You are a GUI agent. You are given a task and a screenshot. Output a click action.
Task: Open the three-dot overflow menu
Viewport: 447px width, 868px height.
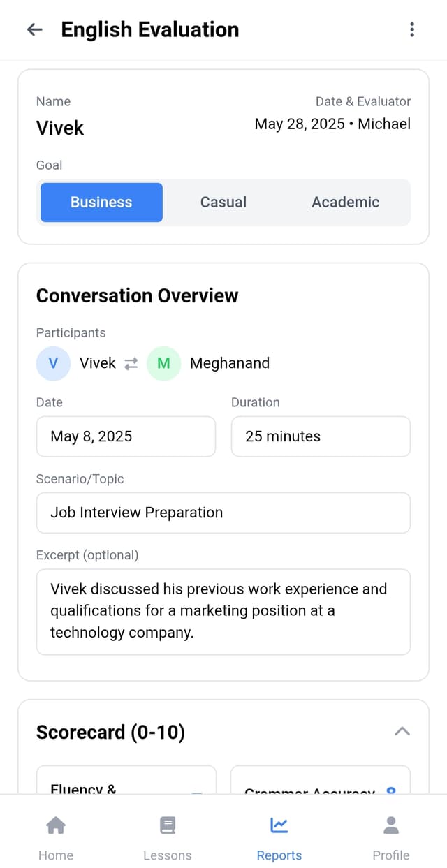tap(412, 29)
